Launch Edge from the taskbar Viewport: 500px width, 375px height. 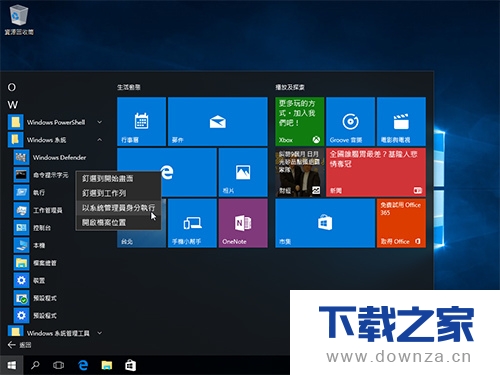pos(83,365)
